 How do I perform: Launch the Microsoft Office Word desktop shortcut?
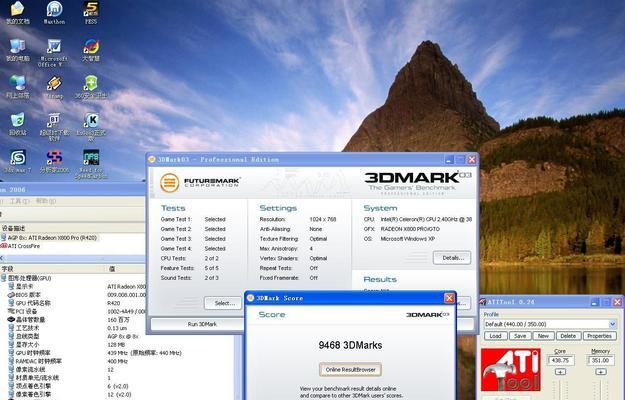point(53,53)
